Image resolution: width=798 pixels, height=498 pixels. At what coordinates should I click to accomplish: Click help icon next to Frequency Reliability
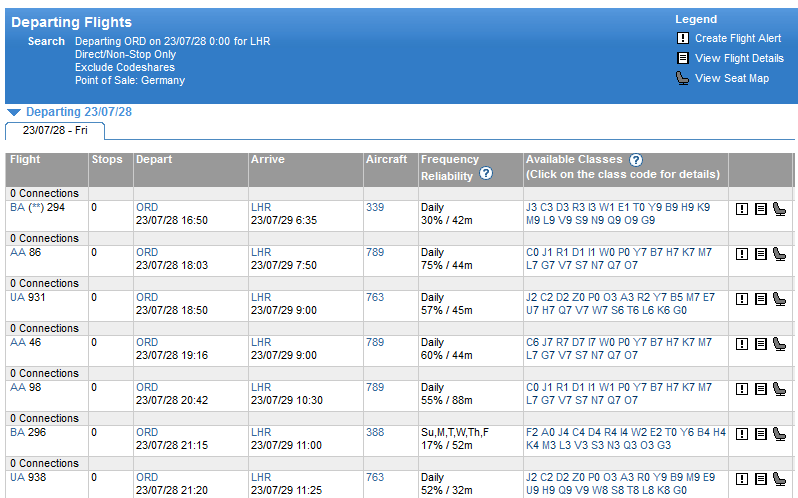[x=486, y=173]
